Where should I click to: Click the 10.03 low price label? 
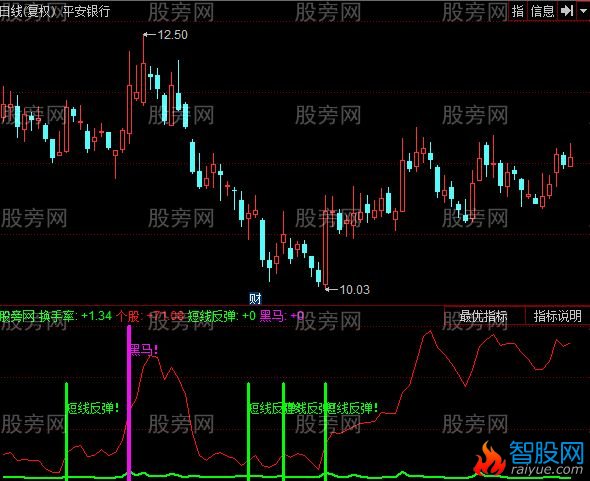[x=354, y=289]
